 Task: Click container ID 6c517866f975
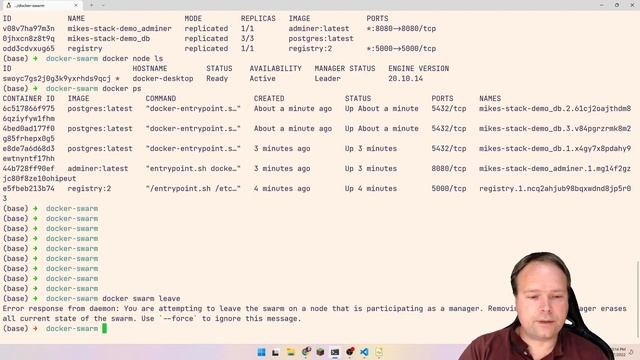pyautogui.click(x=29, y=109)
